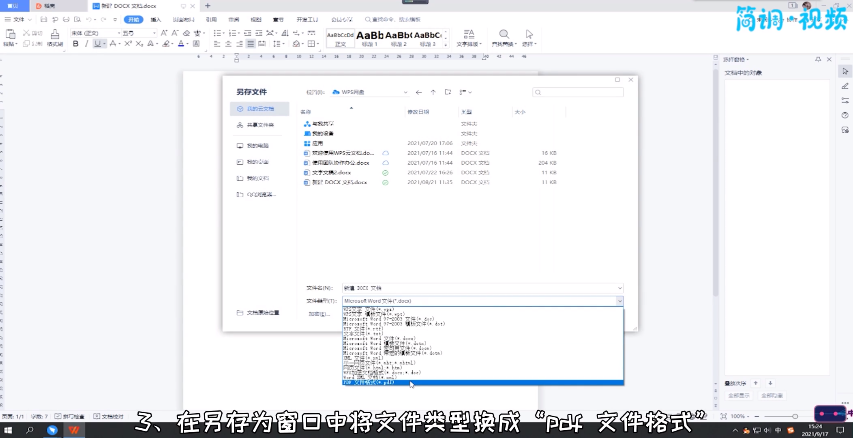Select PDF file format in the type list
Image resolution: width=853 pixels, height=438 pixels.
coord(370,382)
